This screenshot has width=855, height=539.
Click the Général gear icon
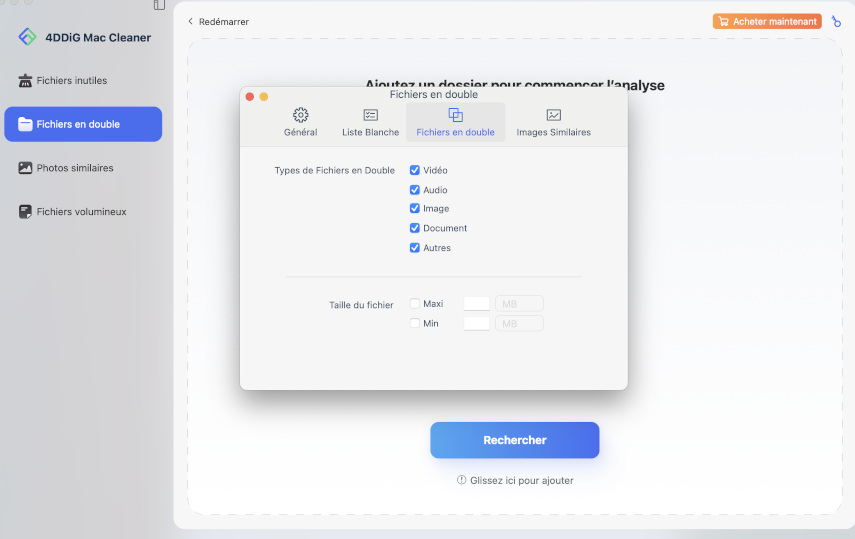tap(300, 115)
